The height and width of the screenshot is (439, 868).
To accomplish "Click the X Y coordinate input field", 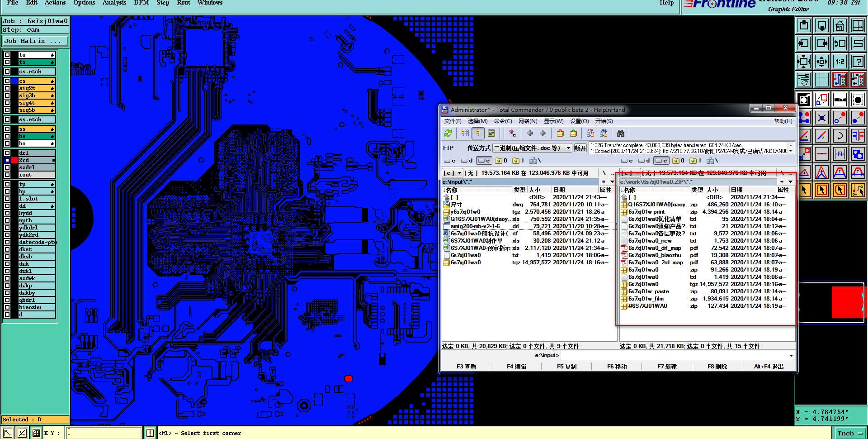I will (x=104, y=433).
